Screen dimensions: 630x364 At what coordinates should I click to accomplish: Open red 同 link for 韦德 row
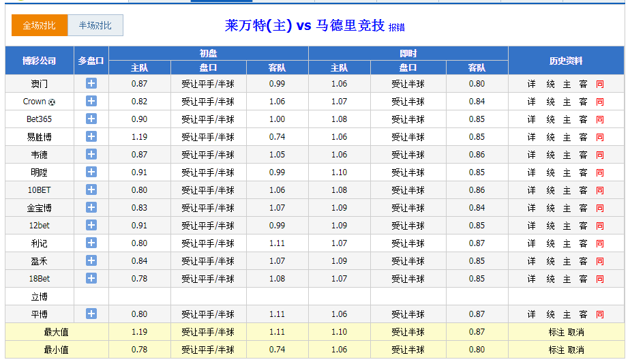(x=600, y=155)
